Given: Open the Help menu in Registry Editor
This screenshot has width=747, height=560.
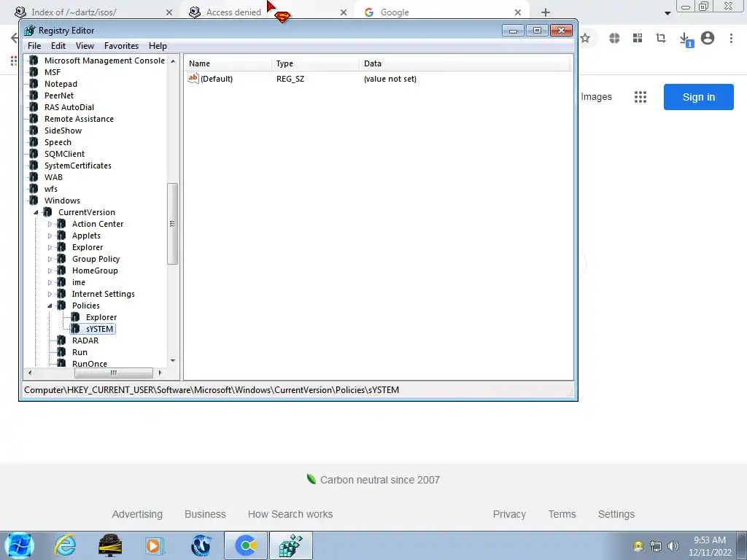Looking at the screenshot, I should 158,46.
